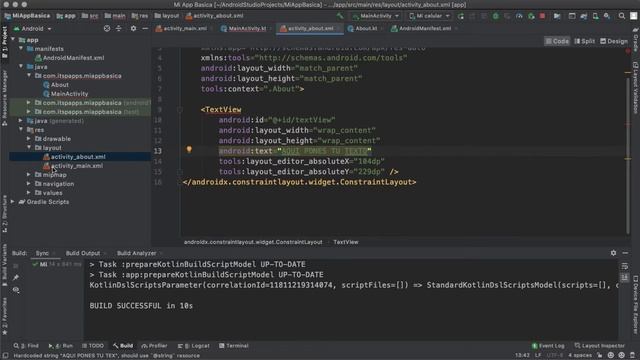The width and height of the screenshot is (640, 360).
Task: Click the red Stop button icon
Action: click(542, 16)
